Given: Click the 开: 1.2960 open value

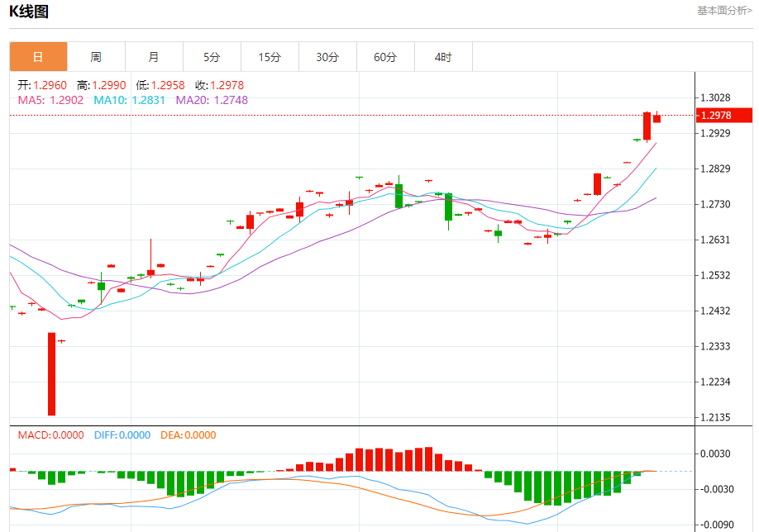Looking at the screenshot, I should (42, 85).
